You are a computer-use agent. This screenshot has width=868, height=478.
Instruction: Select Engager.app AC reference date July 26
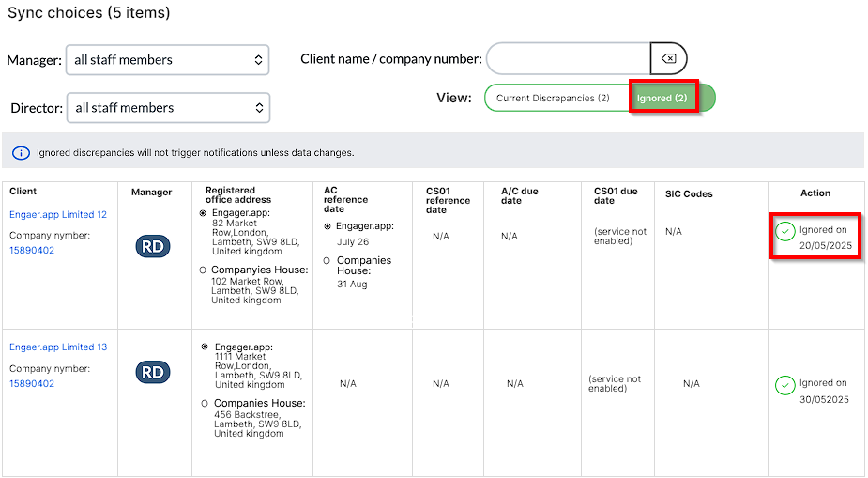point(327,226)
